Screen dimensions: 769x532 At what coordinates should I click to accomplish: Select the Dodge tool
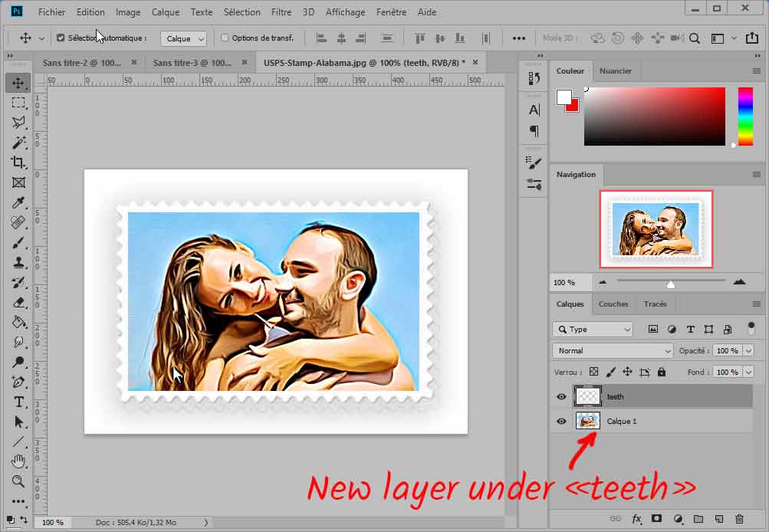(x=18, y=363)
